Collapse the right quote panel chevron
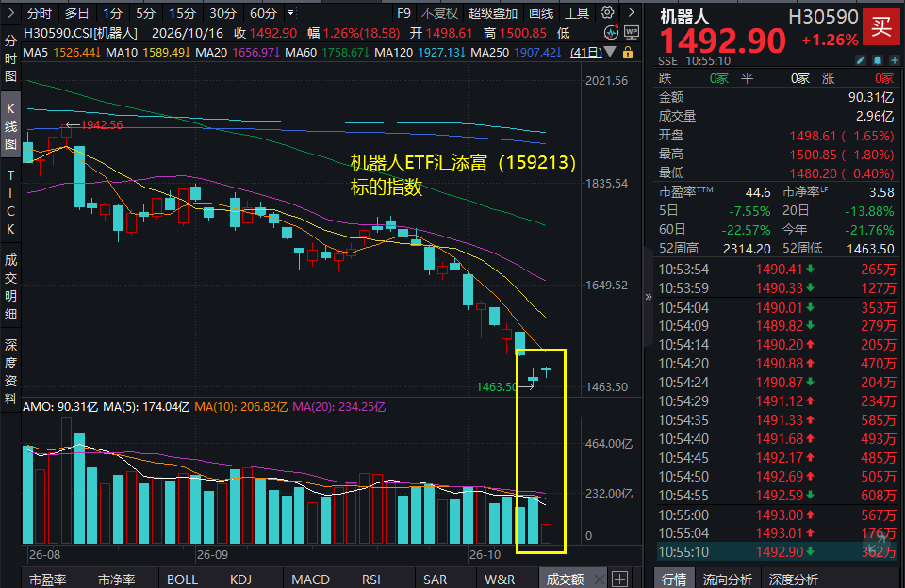 [x=649, y=297]
